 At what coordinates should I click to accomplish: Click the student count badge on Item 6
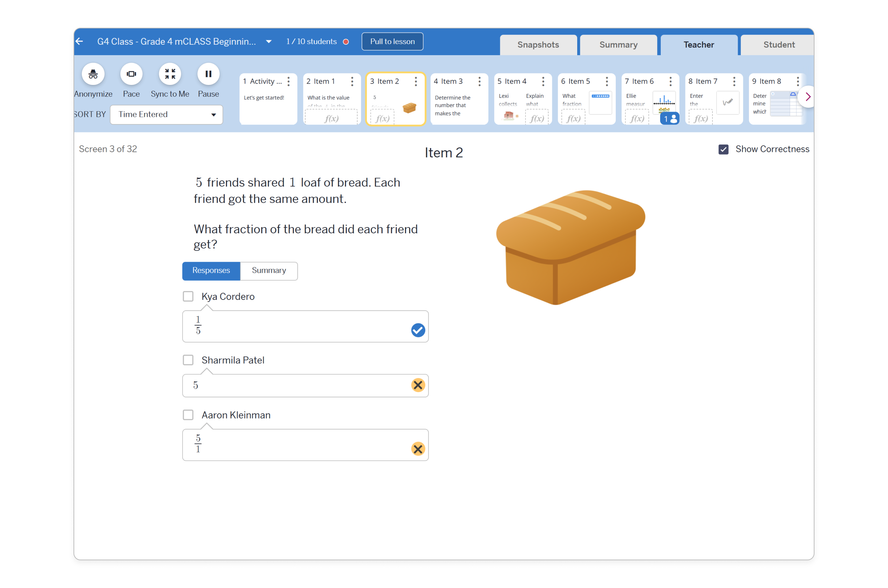pyautogui.click(x=670, y=118)
